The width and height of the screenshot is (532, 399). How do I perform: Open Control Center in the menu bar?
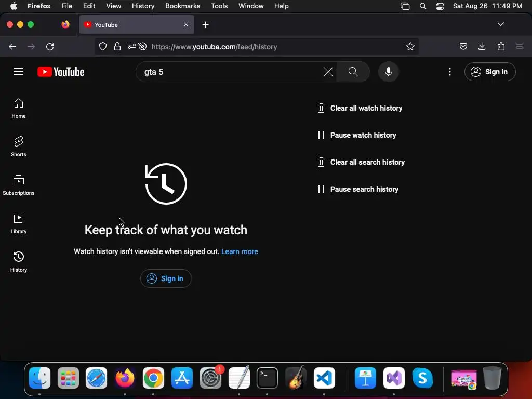(x=440, y=6)
